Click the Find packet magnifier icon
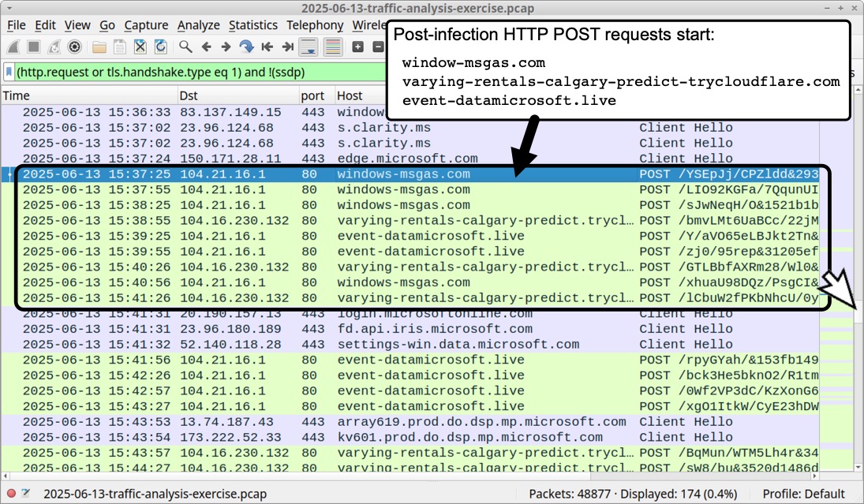Image resolution: width=864 pixels, height=504 pixels. pos(185,47)
